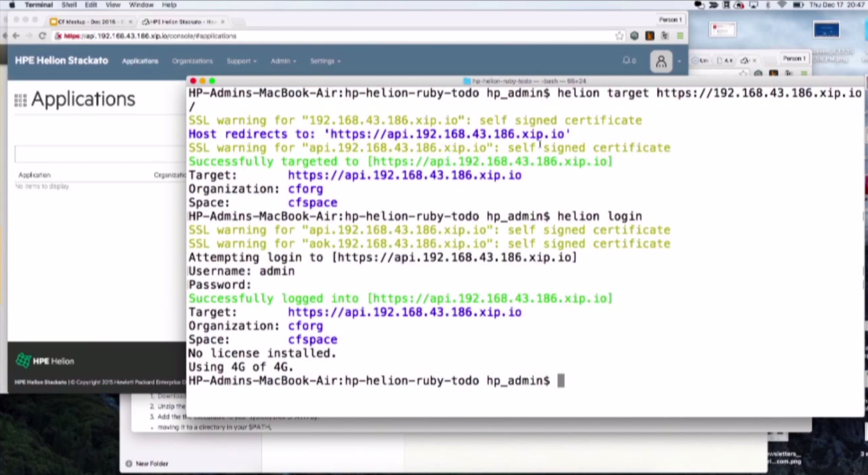Screen dimensions: 868x475
Task: Bookmark the page using the star icon
Action: coord(619,36)
